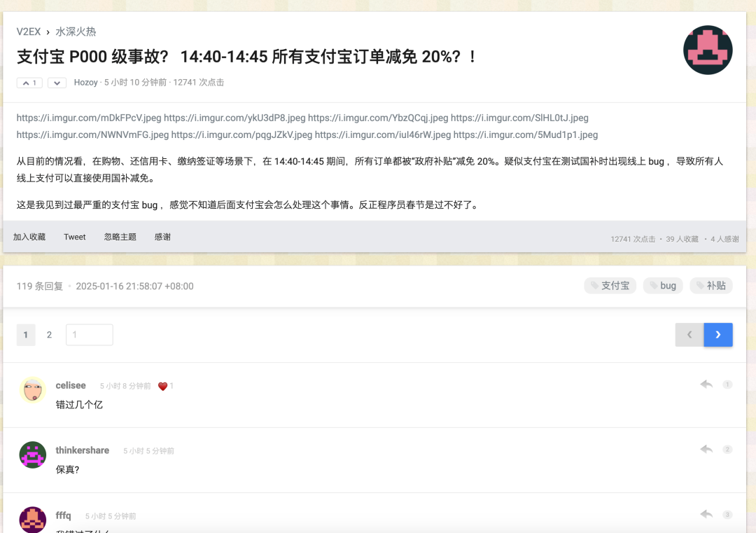Open the NWNVmFG.jpeg imgur link
756x533 pixels.
[92, 134]
